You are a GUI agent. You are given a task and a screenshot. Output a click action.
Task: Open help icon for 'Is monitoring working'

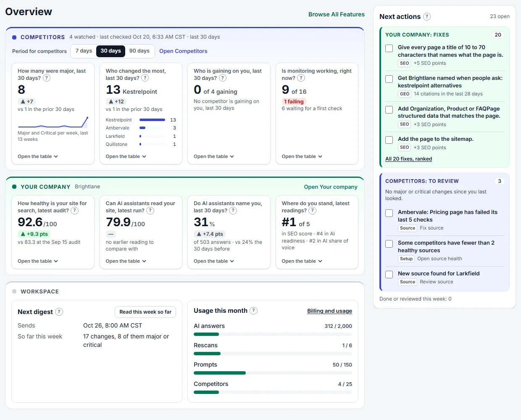(301, 78)
